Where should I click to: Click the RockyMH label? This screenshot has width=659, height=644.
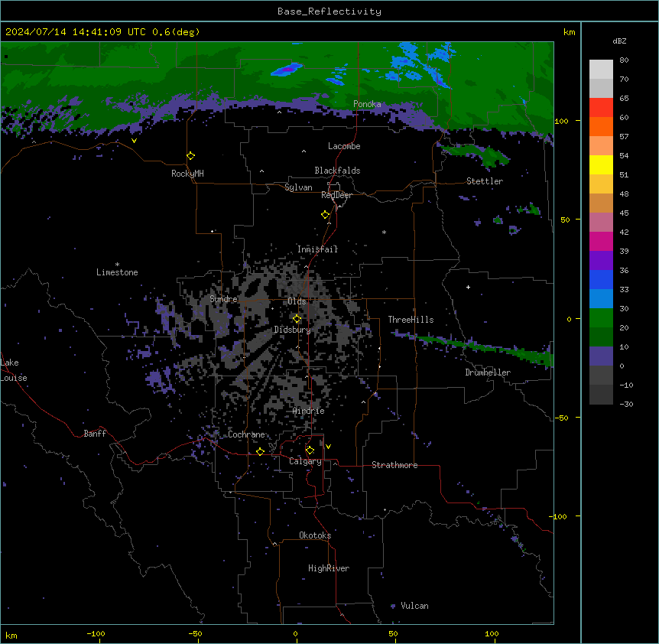[187, 174]
